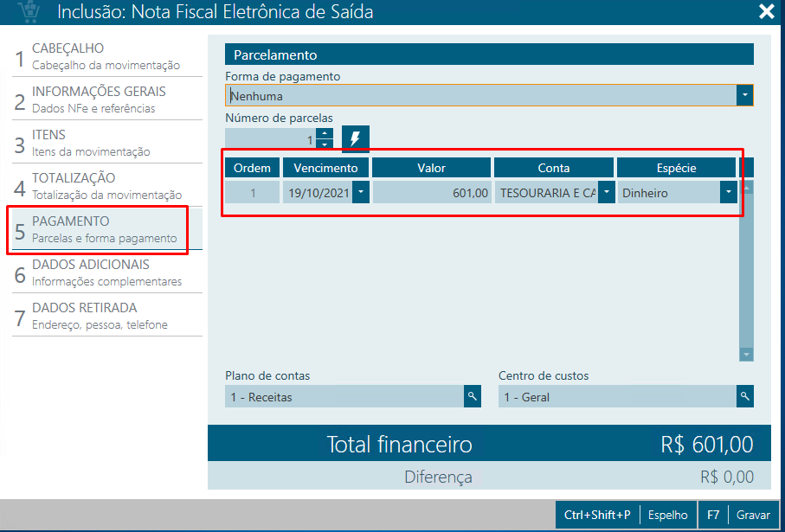Increase the Número de parcelas value
785x532 pixels.
325,133
